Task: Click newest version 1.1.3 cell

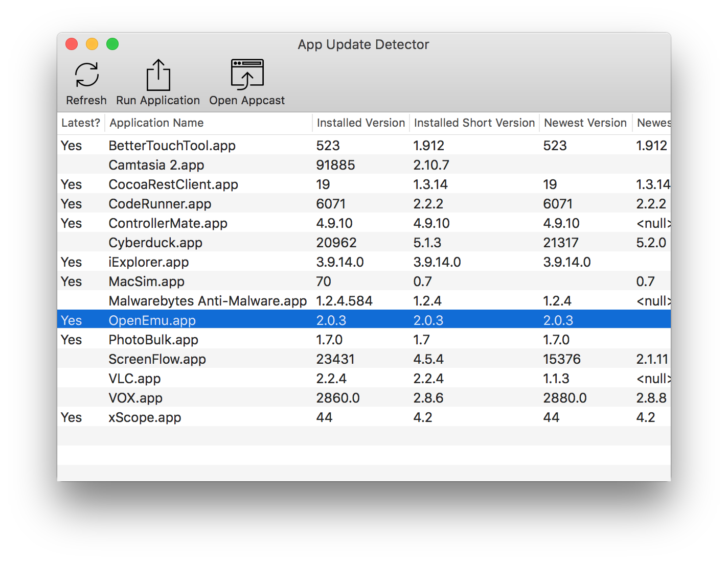Action: point(556,379)
